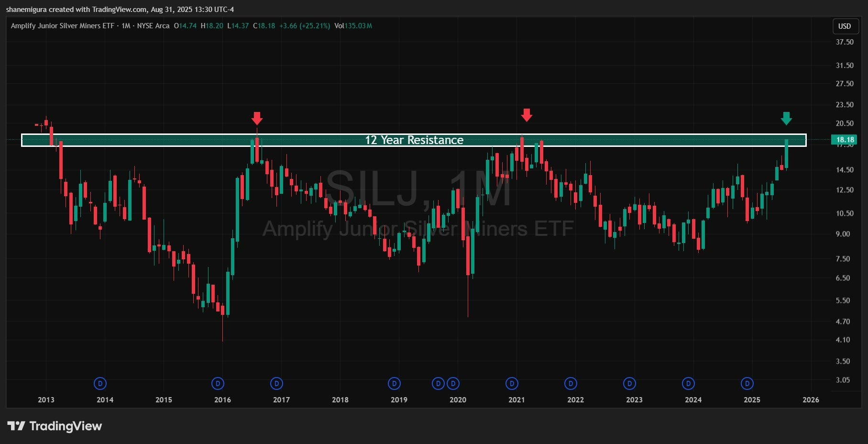Click the dividend marker above the 2016 label
This screenshot has width=868, height=444.
tap(218, 383)
